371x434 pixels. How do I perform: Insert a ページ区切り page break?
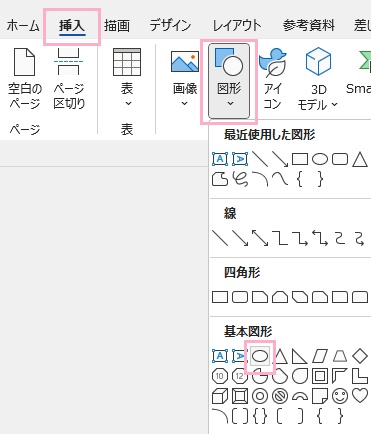point(69,79)
